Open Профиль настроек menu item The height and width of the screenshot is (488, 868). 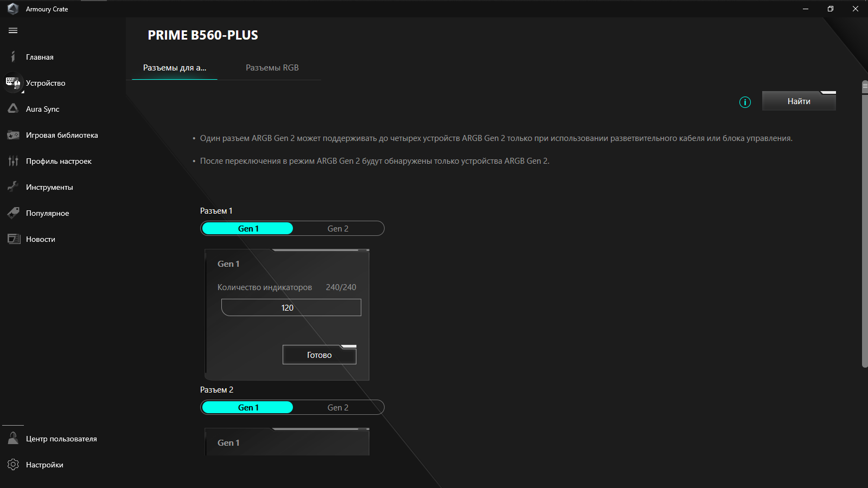pos(59,161)
